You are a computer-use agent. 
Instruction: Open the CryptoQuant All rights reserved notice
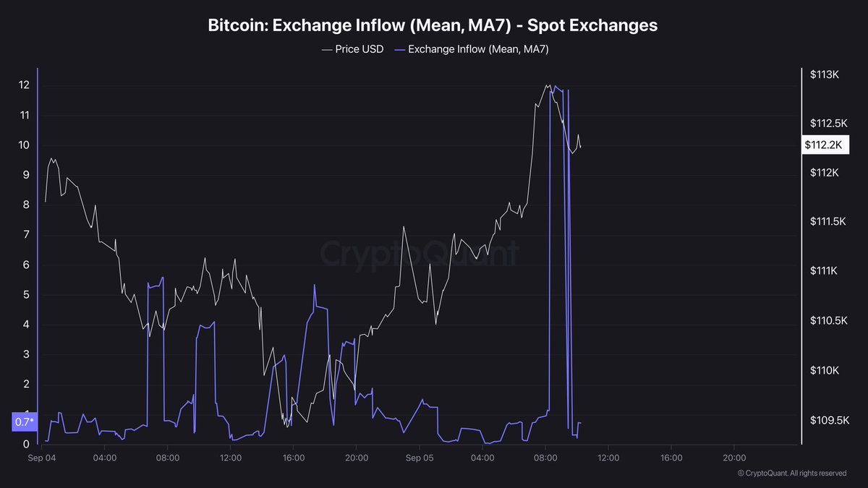(x=792, y=474)
